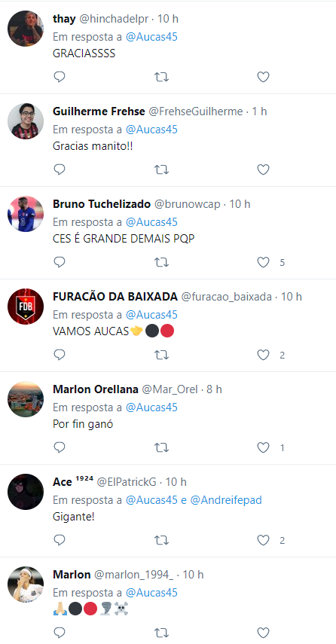Viewport: 336px width, 644px height.
Task: Open Guilherme Frehse's profile name
Action: 99,111
